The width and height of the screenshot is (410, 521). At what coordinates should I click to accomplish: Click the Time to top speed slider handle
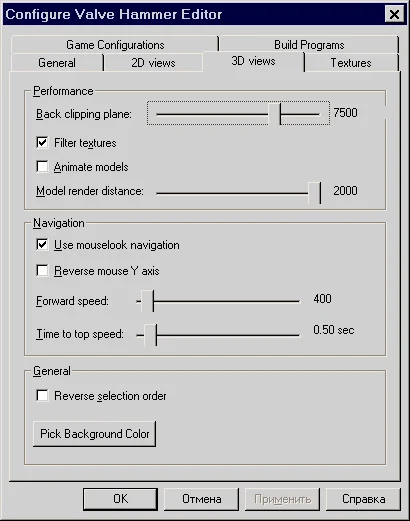150,335
